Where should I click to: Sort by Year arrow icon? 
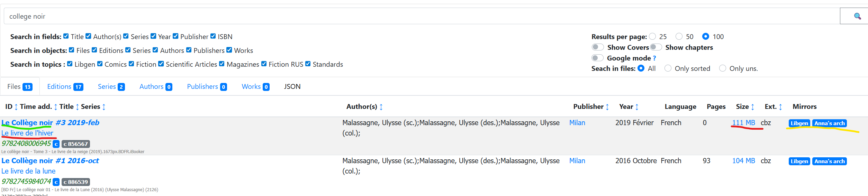tap(637, 107)
